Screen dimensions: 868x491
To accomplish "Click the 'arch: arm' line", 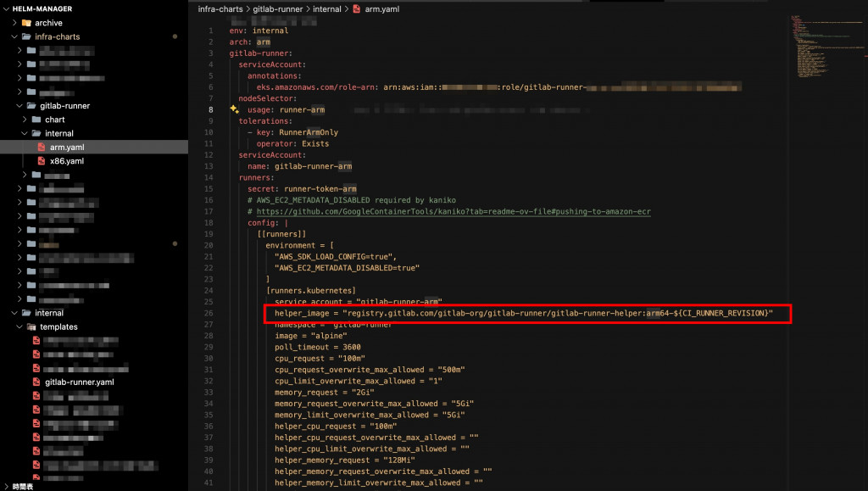I will coord(250,42).
